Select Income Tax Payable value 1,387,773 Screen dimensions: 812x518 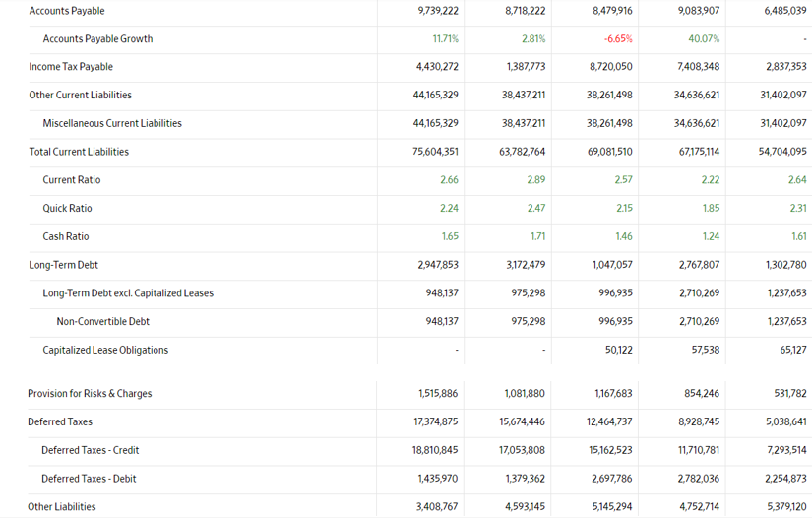coord(526,67)
